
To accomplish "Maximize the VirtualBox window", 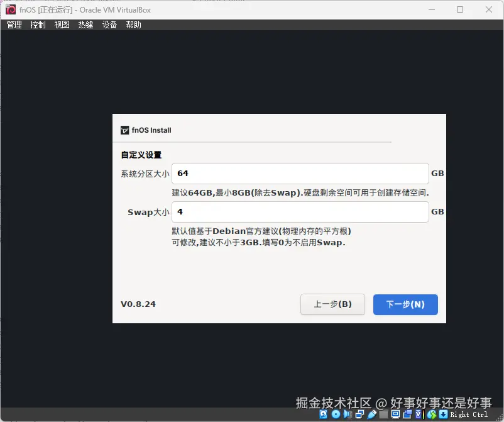I will (460, 9).
